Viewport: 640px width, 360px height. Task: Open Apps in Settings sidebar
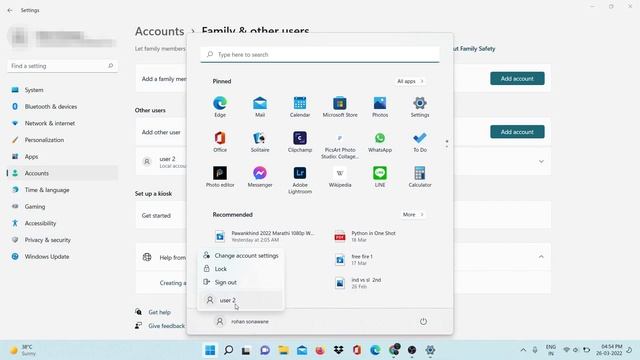62,156
